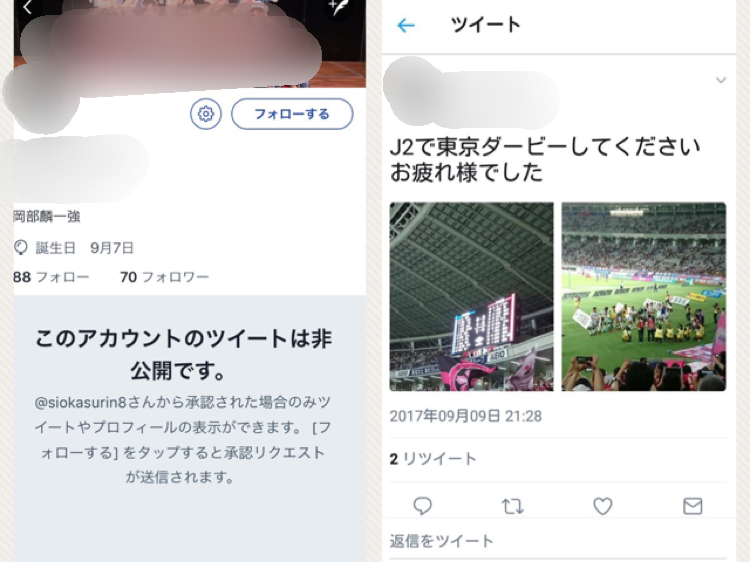The height and width of the screenshot is (562, 750).
Task: Click the 返信をツイート reply field
Action: point(558,541)
